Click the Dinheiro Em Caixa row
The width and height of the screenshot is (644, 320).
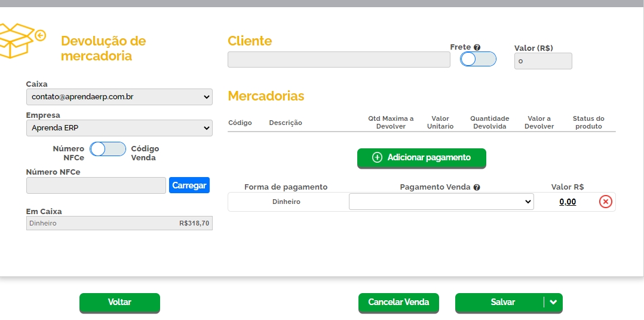pyautogui.click(x=119, y=223)
